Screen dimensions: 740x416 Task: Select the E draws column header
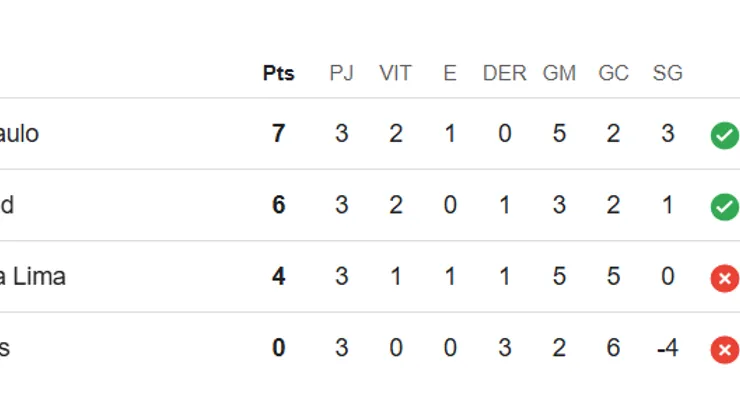click(x=450, y=74)
